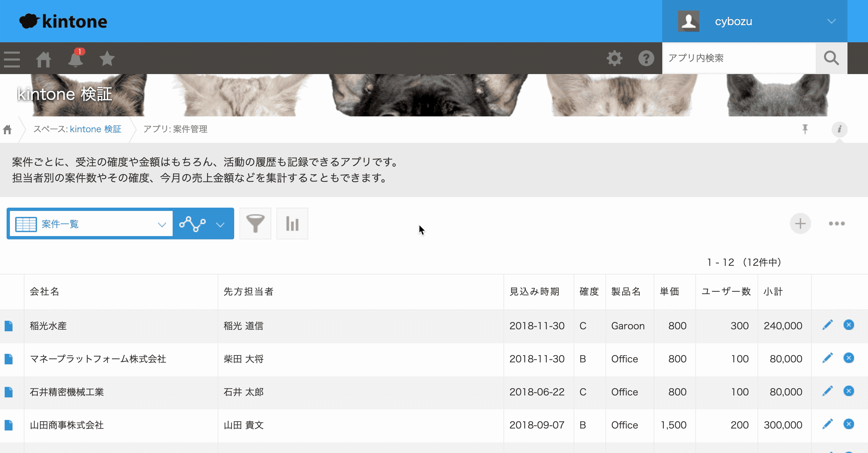Open help question mark icon
Image resolution: width=868 pixels, height=453 pixels.
pyautogui.click(x=646, y=58)
